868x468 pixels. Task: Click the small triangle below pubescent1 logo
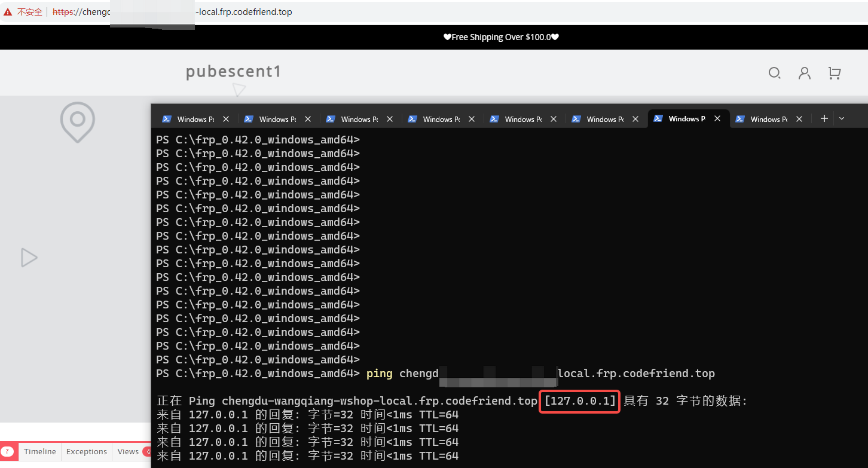(239, 90)
